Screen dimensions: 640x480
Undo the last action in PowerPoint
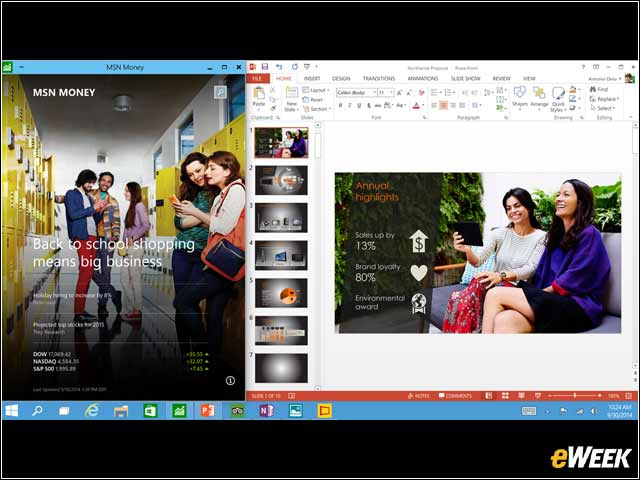point(279,67)
